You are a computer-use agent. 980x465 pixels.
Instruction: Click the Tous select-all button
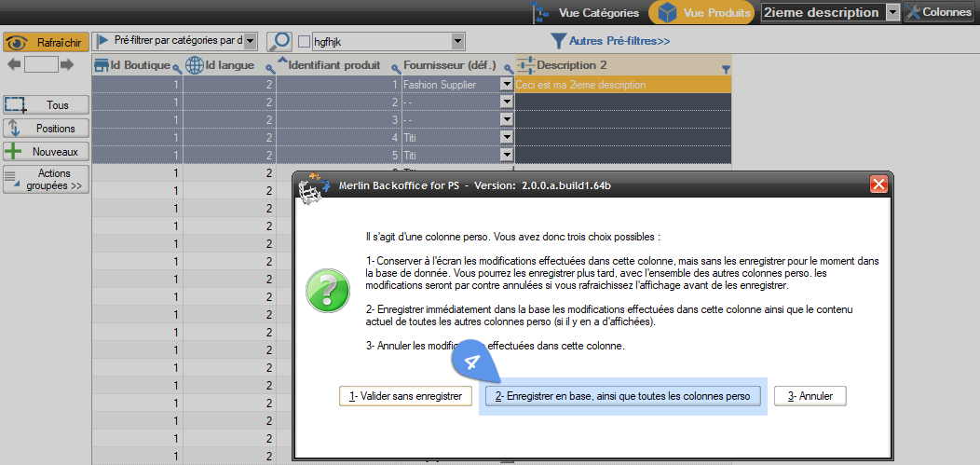point(46,105)
